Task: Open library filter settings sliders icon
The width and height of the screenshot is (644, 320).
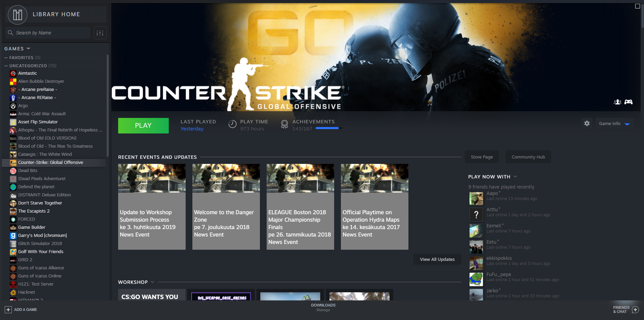Action: tap(100, 33)
